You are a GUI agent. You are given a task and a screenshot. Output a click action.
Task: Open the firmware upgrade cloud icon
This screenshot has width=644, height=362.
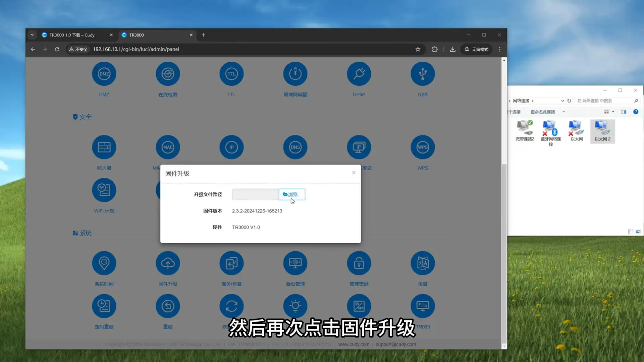point(168,263)
